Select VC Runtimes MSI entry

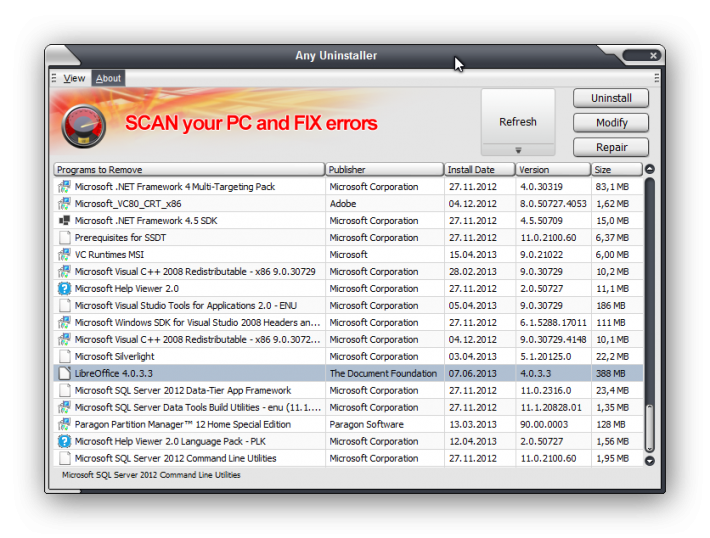coord(109,255)
